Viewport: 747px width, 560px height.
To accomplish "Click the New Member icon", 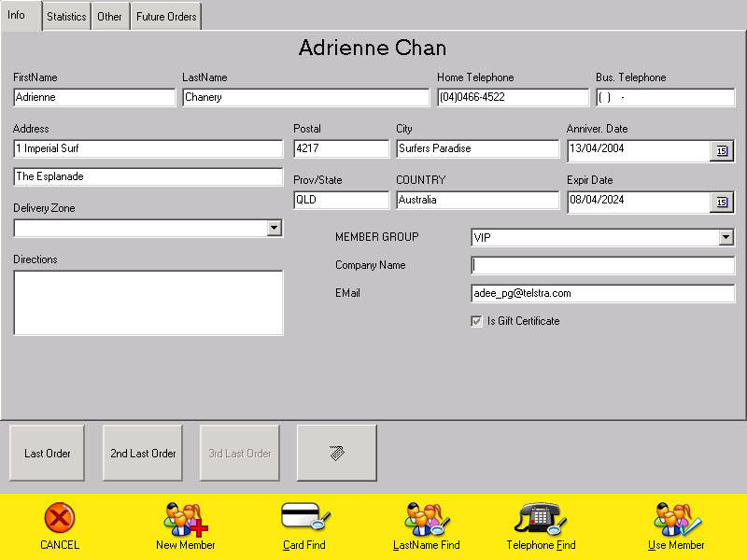I will [185, 518].
